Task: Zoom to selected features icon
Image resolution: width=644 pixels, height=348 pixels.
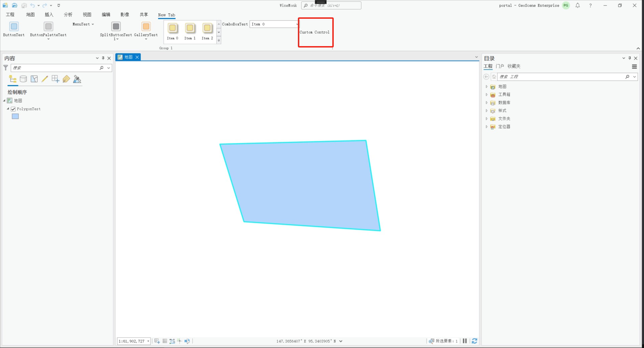Action: pos(431,341)
